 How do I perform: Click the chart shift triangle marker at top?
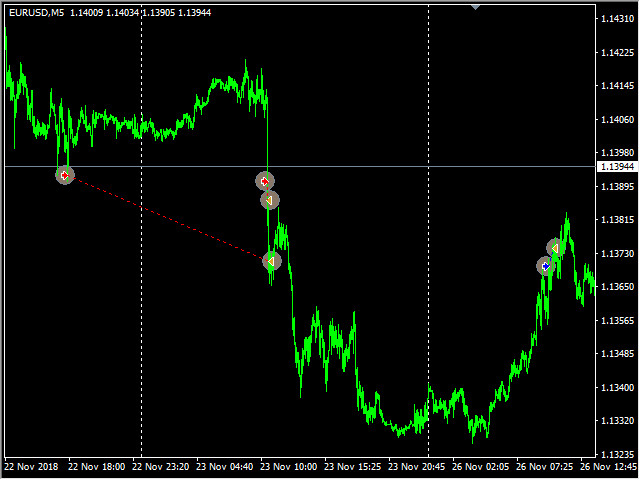pyautogui.click(x=475, y=7)
